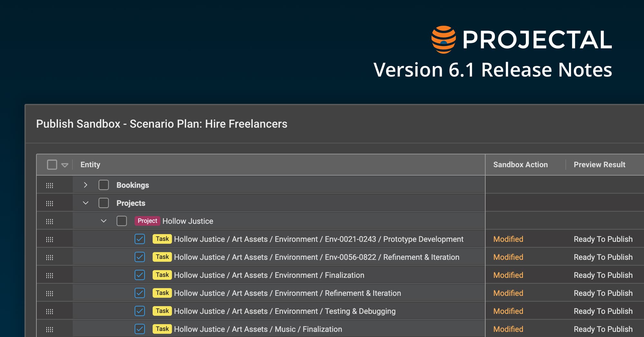This screenshot has width=644, height=337.
Task: Click Env-0021-0243 / Prototype Development task name
Action: click(318, 239)
